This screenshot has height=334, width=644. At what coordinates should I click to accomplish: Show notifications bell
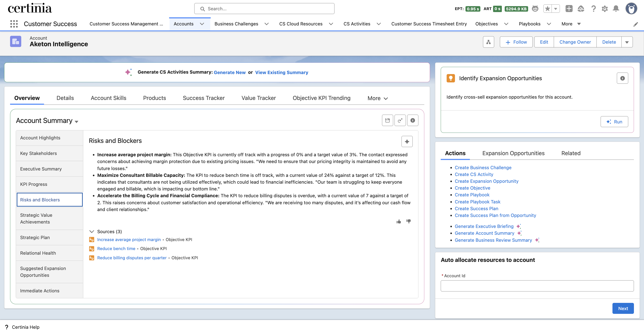(x=616, y=9)
